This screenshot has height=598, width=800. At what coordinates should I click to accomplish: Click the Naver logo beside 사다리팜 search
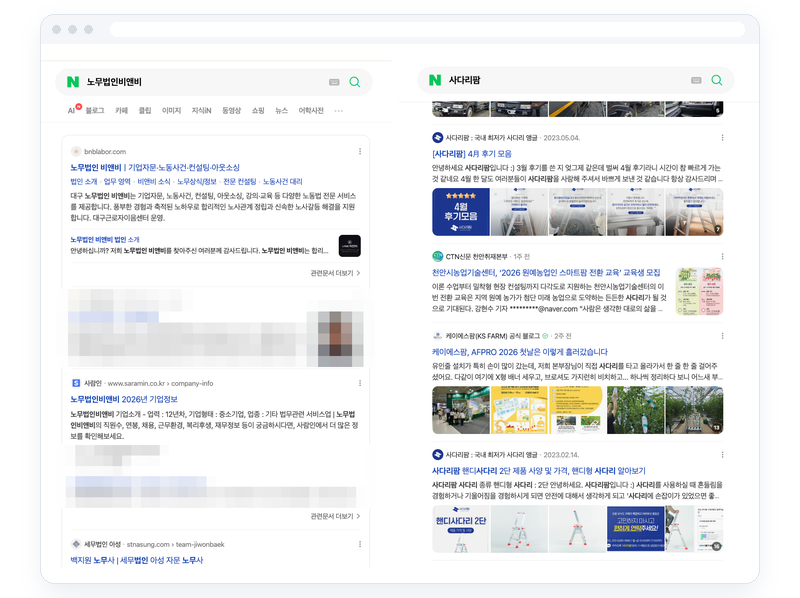tap(435, 80)
